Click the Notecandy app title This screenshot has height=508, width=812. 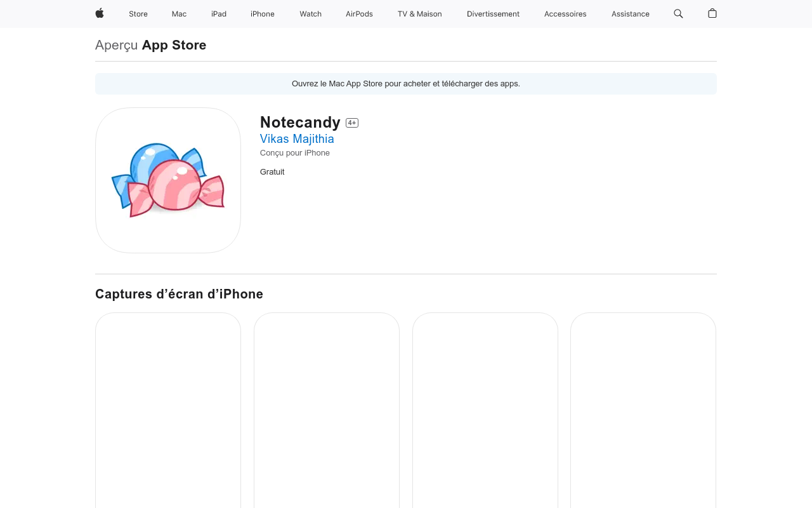300,122
